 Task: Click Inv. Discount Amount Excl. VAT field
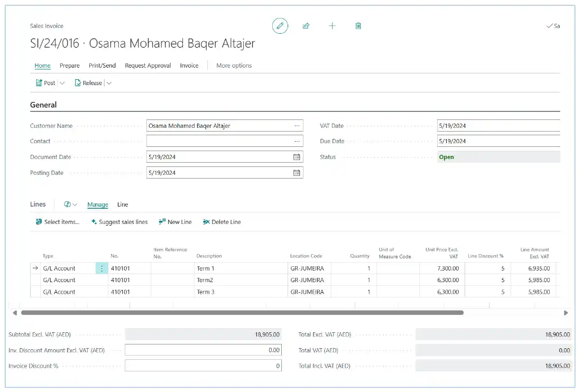click(x=203, y=350)
